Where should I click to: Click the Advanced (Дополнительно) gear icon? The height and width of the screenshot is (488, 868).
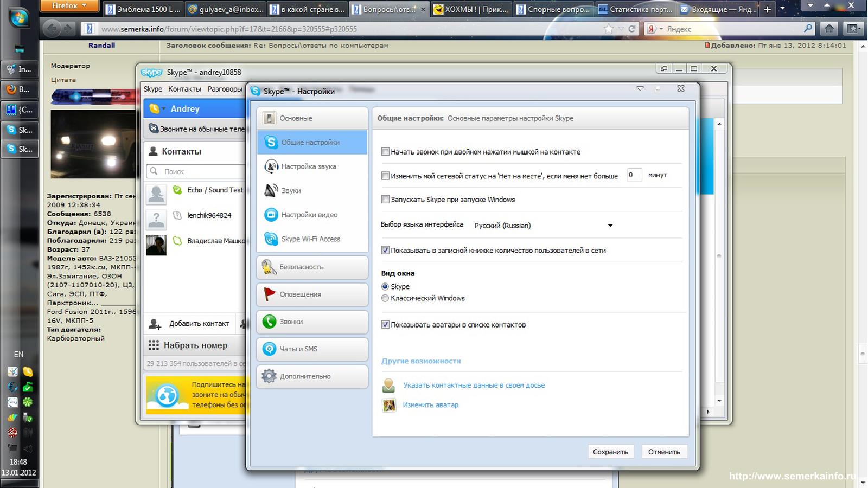(x=269, y=376)
